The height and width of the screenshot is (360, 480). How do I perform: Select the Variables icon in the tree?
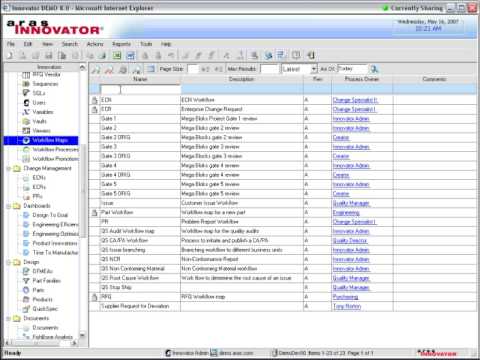click(x=26, y=112)
